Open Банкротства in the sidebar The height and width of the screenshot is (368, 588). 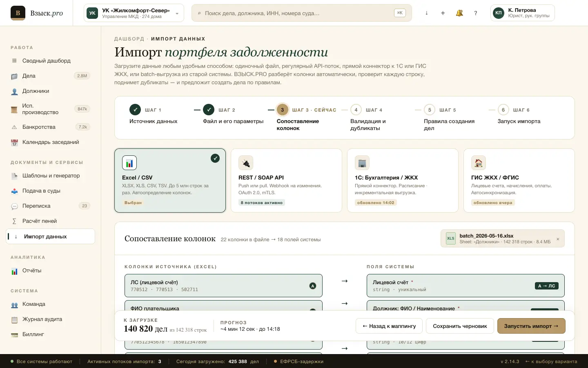point(51,127)
